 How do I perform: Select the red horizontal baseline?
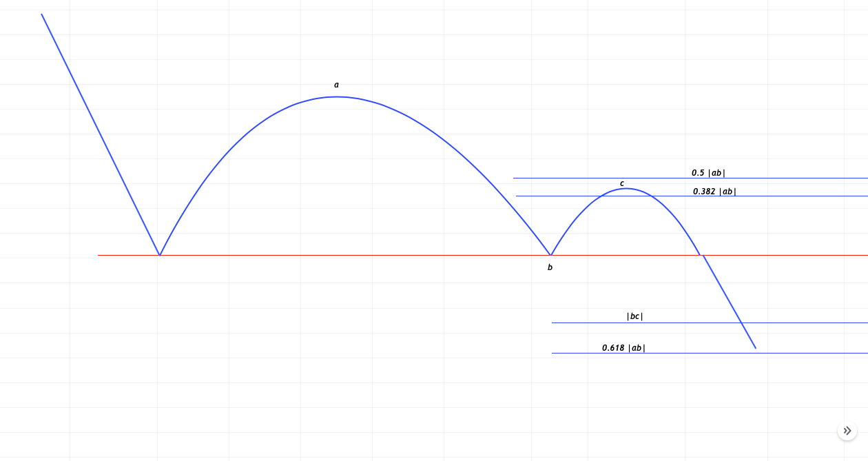[x=344, y=255]
